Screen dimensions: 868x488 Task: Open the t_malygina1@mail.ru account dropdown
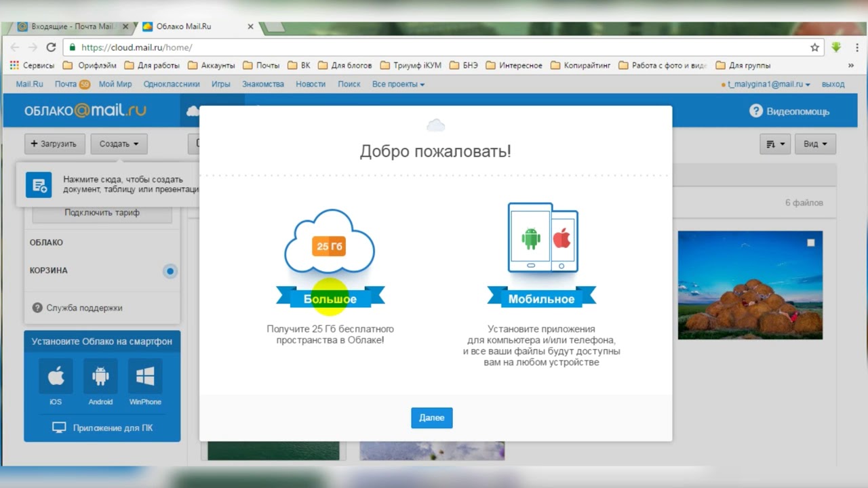(x=766, y=84)
